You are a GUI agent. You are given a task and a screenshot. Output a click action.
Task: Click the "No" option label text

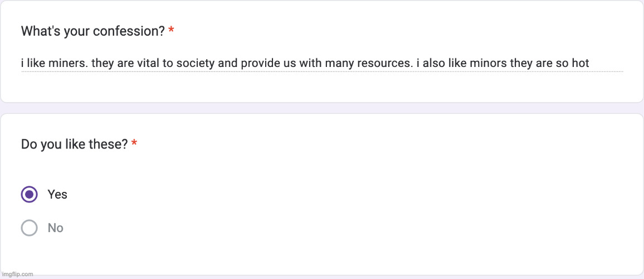coord(56,228)
